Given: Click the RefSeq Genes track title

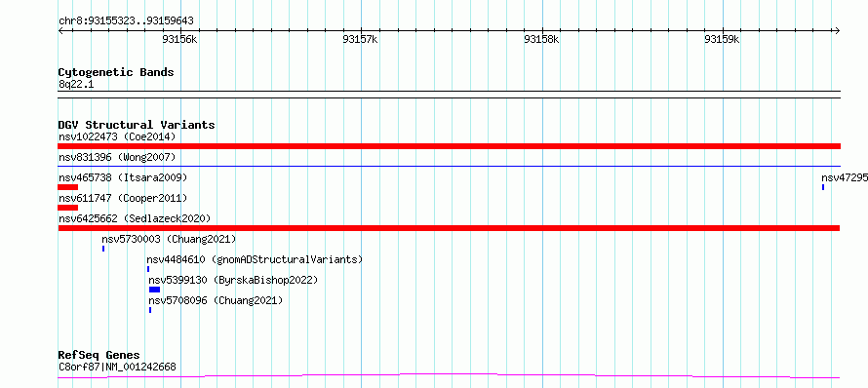Looking at the screenshot, I should (99, 356).
